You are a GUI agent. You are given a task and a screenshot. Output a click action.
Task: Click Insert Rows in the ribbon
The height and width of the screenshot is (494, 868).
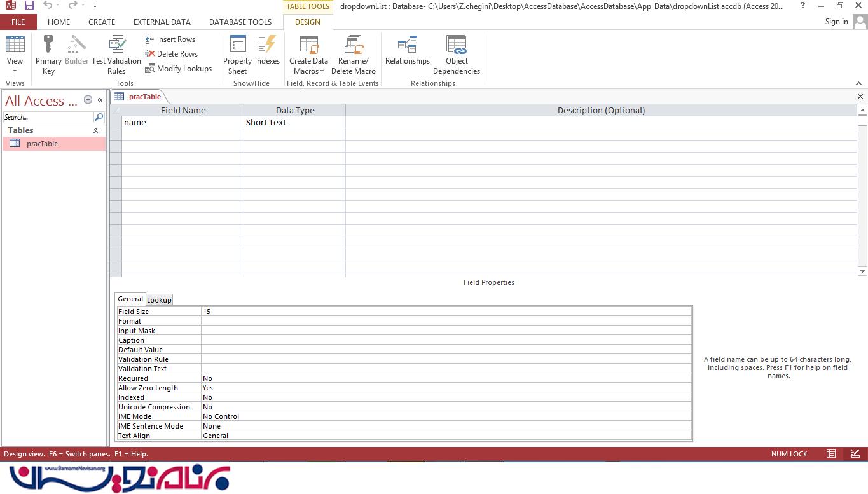[170, 39]
